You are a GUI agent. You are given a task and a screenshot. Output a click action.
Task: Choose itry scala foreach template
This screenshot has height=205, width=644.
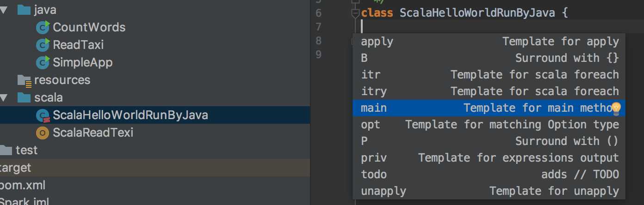click(x=489, y=91)
